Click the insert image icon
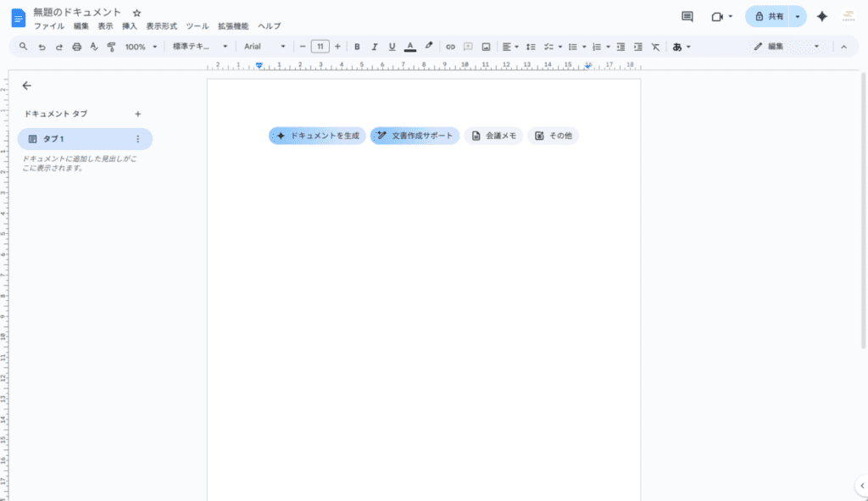 (x=486, y=47)
